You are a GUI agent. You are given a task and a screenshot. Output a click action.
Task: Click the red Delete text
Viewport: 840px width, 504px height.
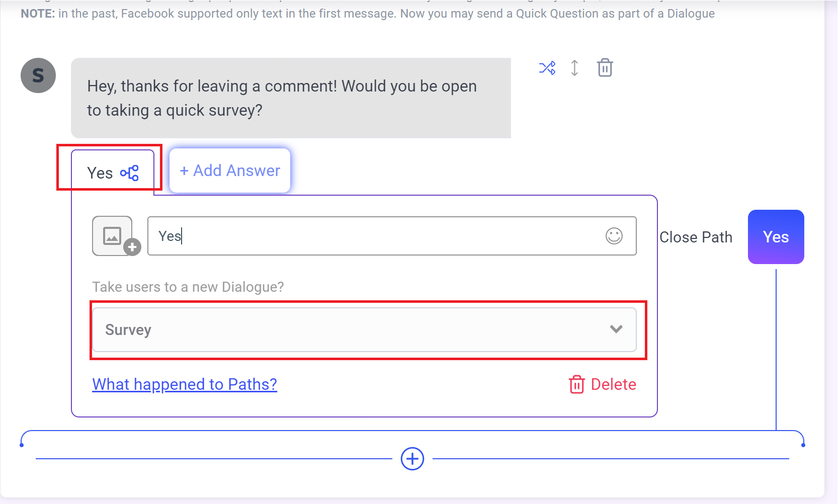tap(614, 384)
